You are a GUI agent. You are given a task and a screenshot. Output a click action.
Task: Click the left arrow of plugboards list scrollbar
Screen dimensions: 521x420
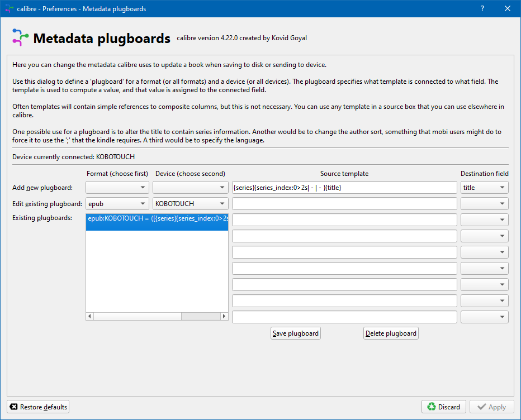coord(89,316)
